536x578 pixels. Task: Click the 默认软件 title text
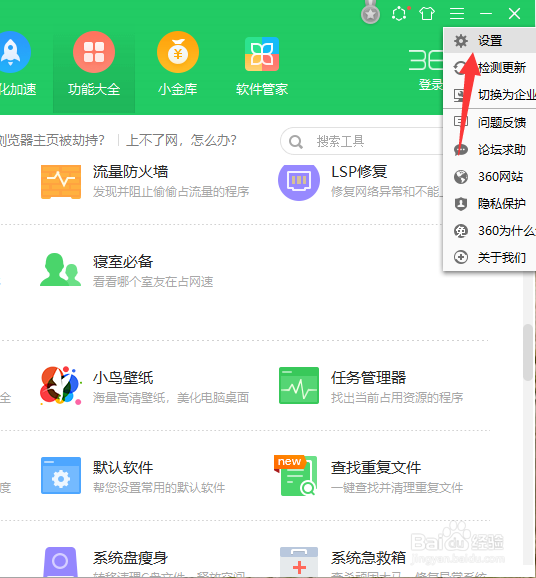click(123, 468)
